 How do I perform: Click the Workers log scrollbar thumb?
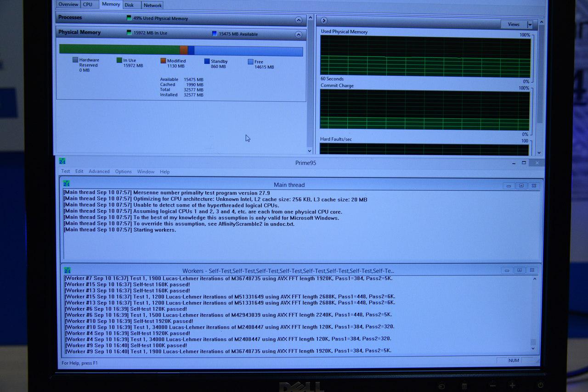click(x=533, y=342)
